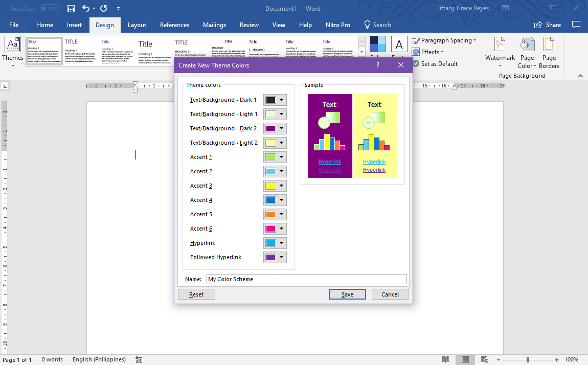Screen dimensions: 588x365
Task: Switch to the References tab
Action: coord(174,25)
